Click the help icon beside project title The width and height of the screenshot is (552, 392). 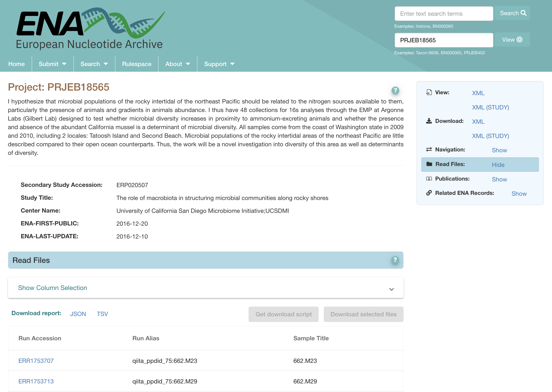point(395,91)
